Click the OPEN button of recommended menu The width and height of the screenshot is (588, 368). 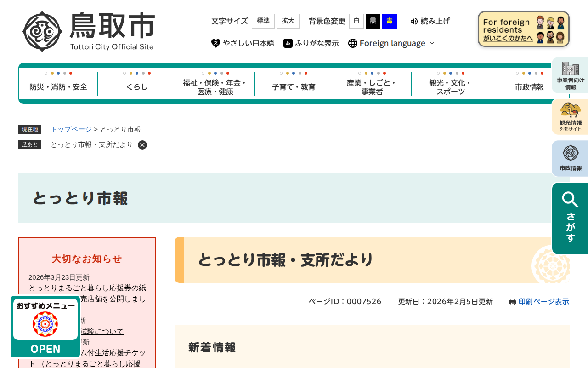coord(45,349)
